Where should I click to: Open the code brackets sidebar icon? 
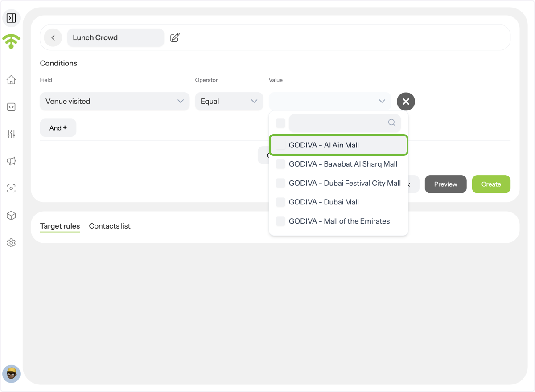(x=12, y=107)
